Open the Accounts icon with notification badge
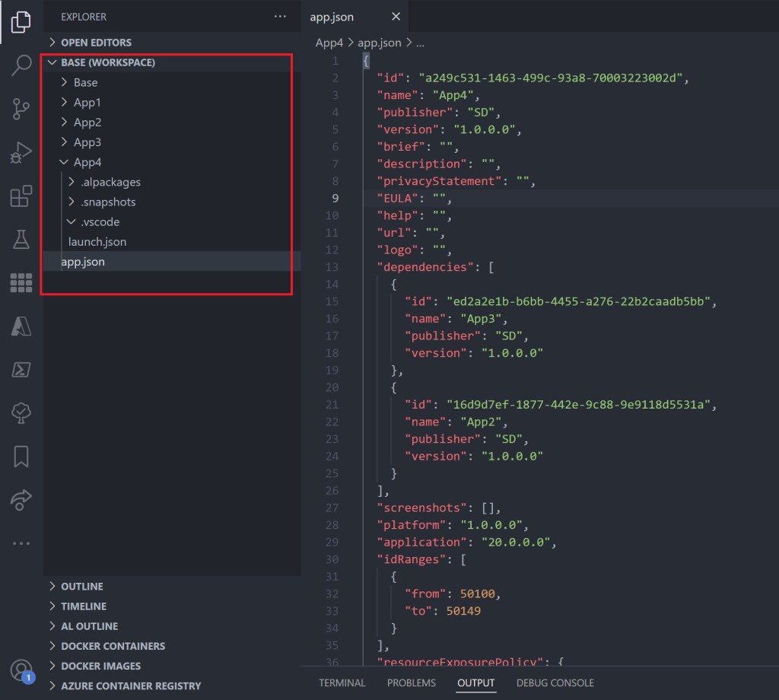The width and height of the screenshot is (779, 700). [21, 671]
